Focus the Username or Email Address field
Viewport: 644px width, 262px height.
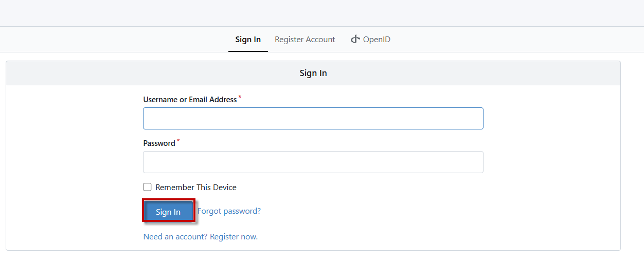(313, 119)
